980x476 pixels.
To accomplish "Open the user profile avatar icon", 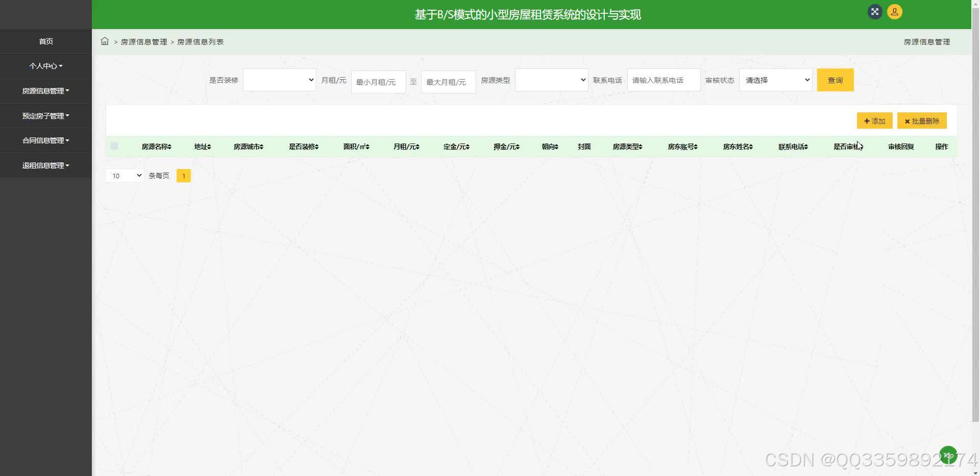I will [x=895, y=12].
